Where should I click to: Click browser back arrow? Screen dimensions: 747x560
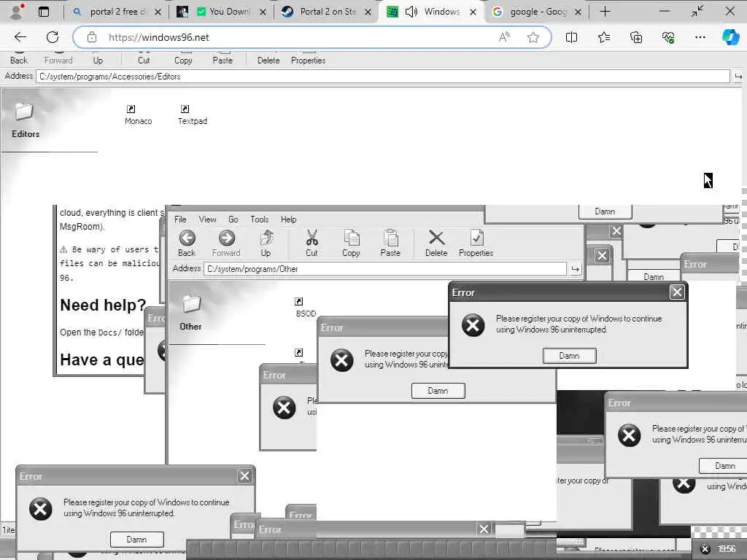(x=20, y=37)
